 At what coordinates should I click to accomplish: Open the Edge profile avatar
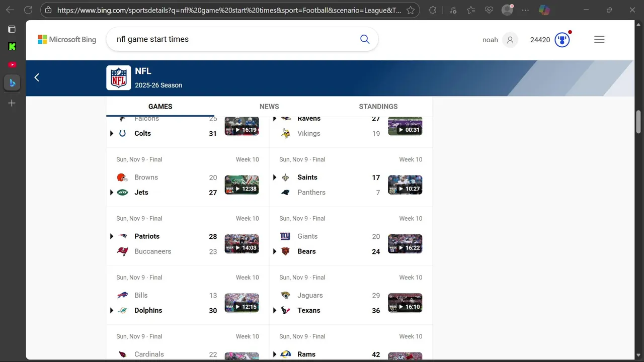point(507,10)
